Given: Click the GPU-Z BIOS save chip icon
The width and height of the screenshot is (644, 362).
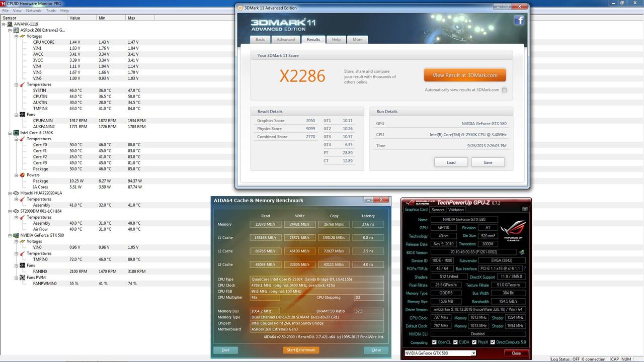Looking at the screenshot, I should point(522,252).
